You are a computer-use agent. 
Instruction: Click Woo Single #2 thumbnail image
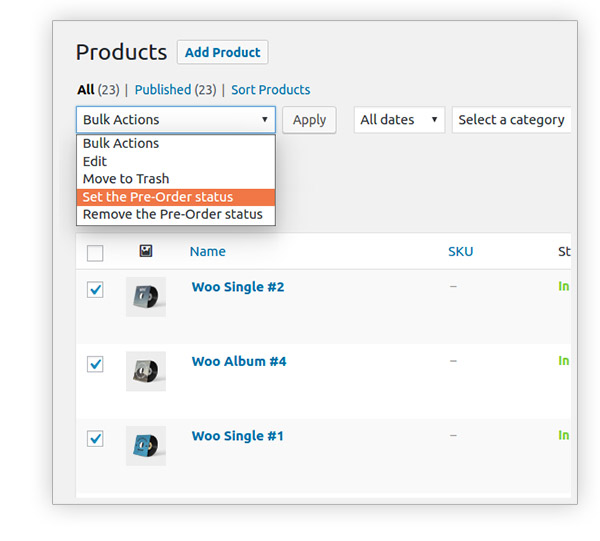coord(146,297)
